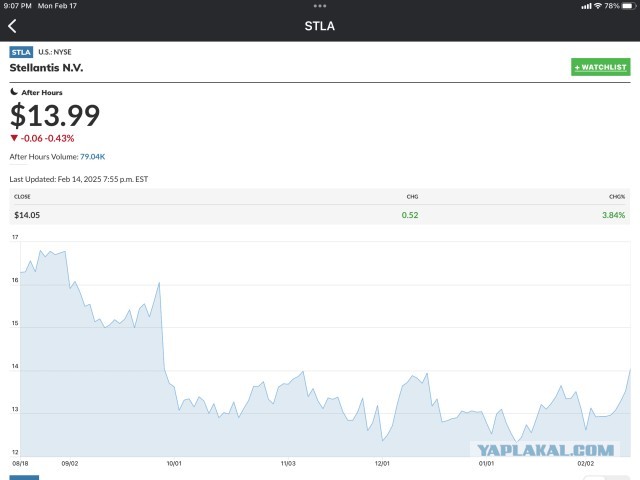Tap the $13.99 after hours price
Image resolution: width=640 pixels, height=480 pixels.
(x=55, y=116)
